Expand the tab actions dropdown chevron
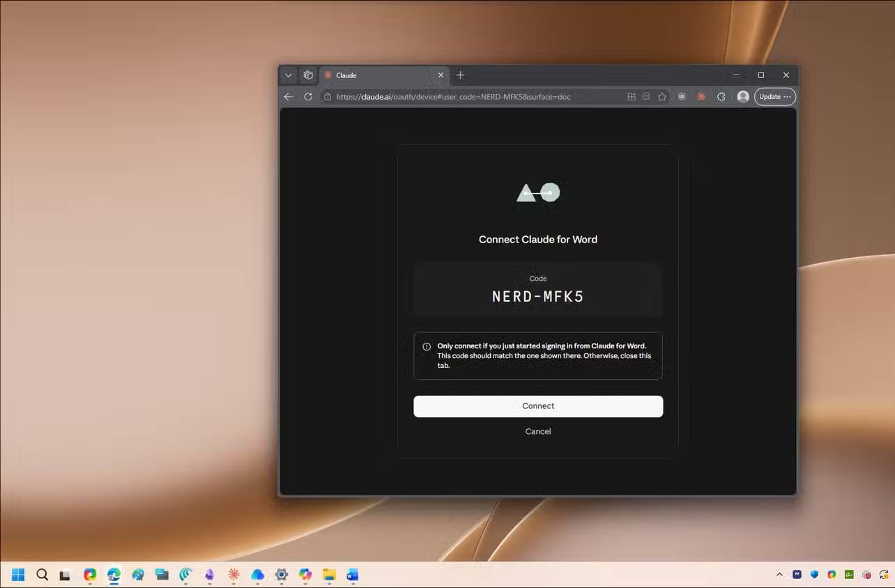 tap(289, 75)
